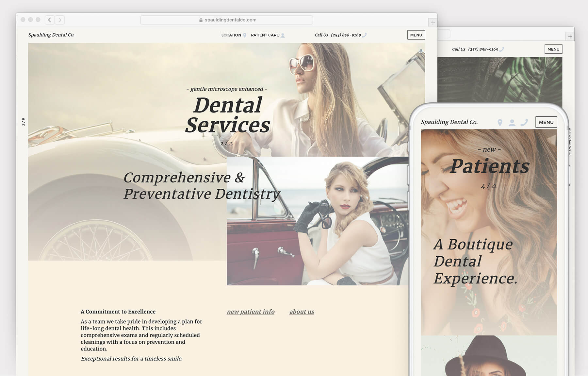This screenshot has width=588, height=376.
Task: Open a new tab in the front browser window
Action: pyautogui.click(x=433, y=23)
